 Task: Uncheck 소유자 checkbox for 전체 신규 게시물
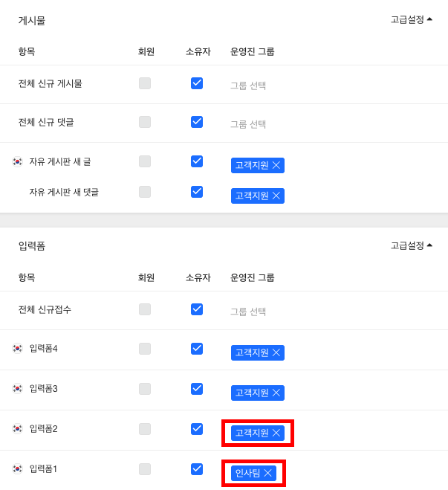197,83
